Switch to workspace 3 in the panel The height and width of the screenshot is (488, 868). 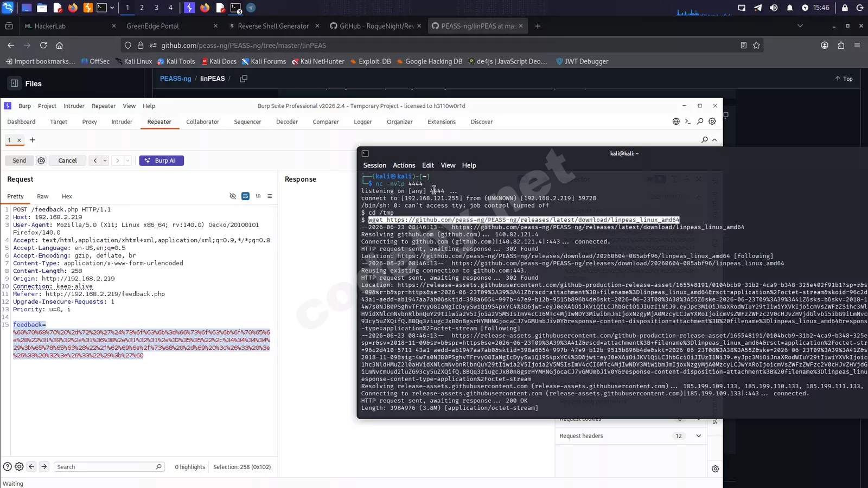156,8
